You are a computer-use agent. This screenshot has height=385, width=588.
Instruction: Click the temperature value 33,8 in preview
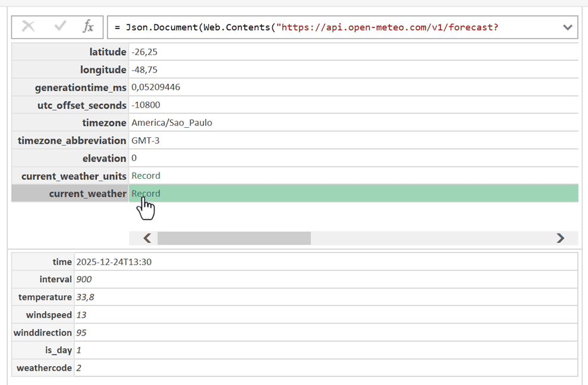(86, 297)
